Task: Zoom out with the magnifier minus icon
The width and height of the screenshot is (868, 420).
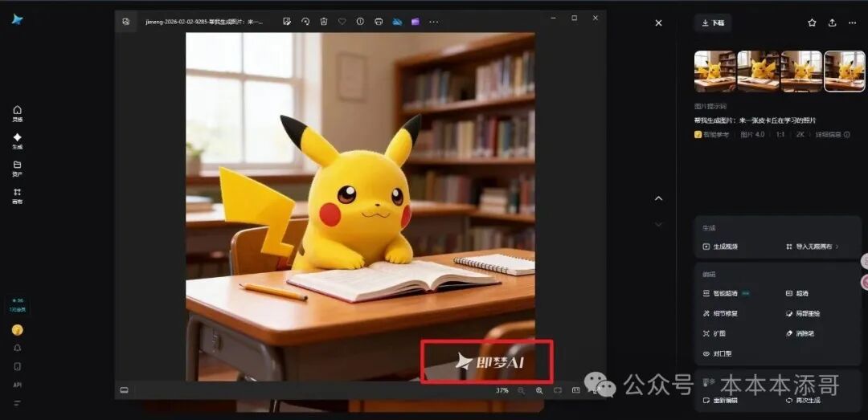Action: pyautogui.click(x=521, y=390)
